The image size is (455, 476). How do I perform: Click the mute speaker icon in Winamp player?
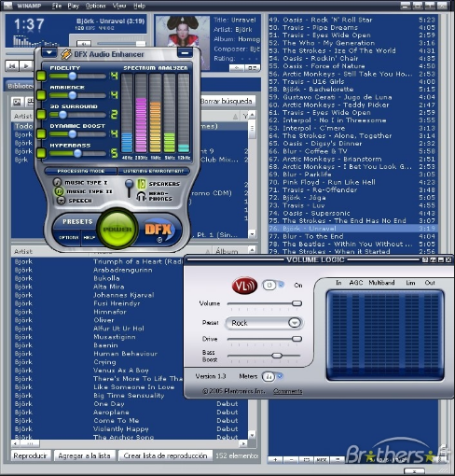click(84, 44)
